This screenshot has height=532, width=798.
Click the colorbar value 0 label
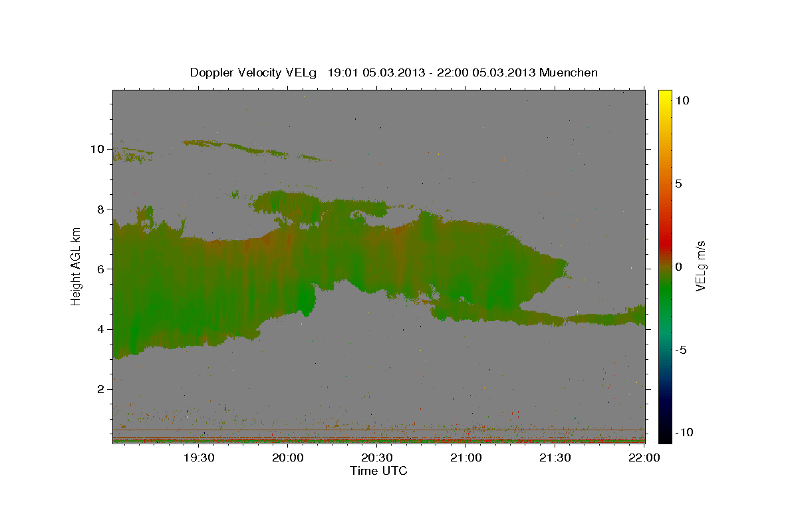coord(678,266)
